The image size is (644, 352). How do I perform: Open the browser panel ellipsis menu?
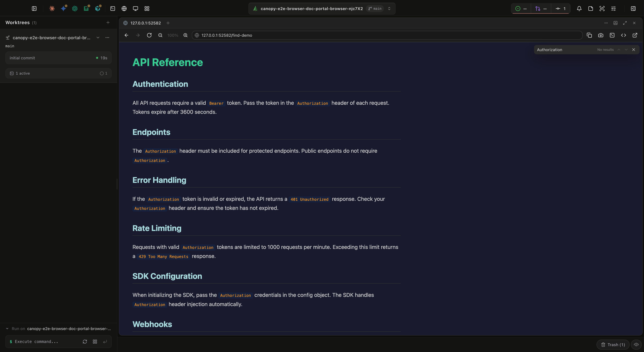pos(606,23)
